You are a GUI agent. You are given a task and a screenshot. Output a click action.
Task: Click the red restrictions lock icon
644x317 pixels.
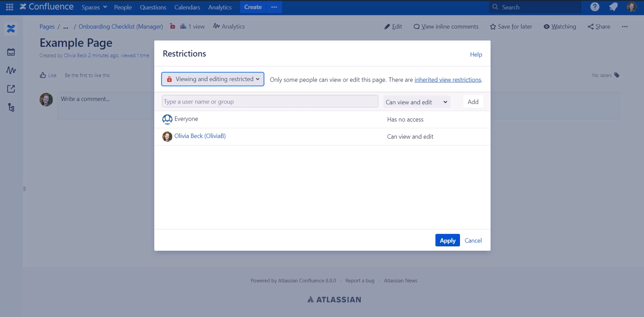pos(172,26)
